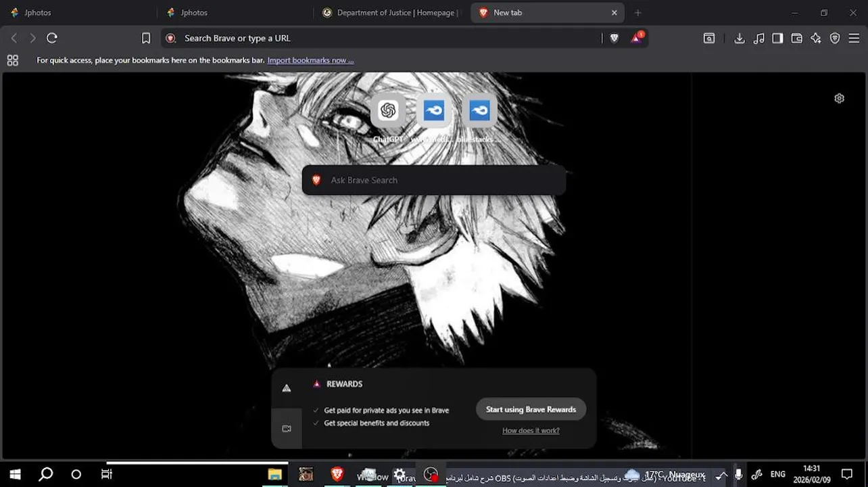868x487 pixels.
Task: Open the Brave hamburger main menu
Action: [854, 39]
